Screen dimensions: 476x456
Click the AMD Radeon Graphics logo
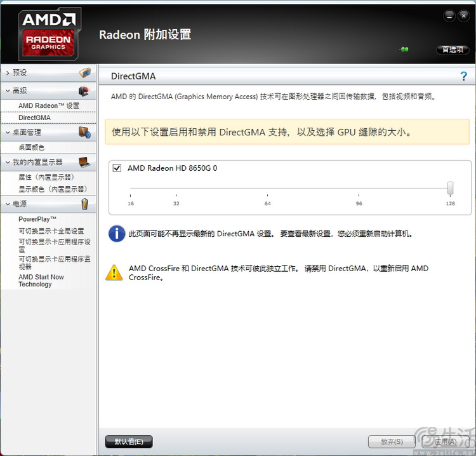pyautogui.click(x=50, y=34)
